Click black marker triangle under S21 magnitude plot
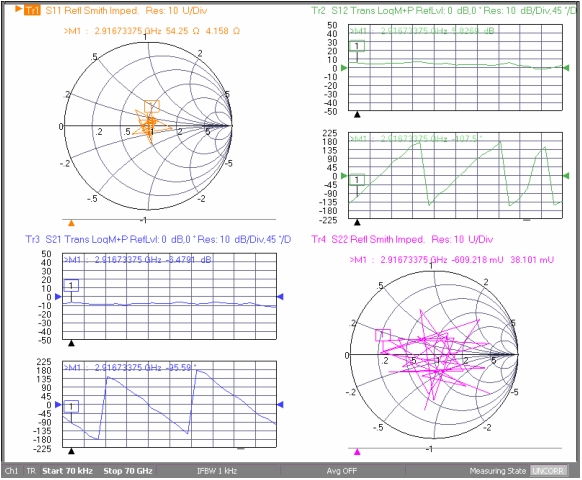 click(71, 344)
